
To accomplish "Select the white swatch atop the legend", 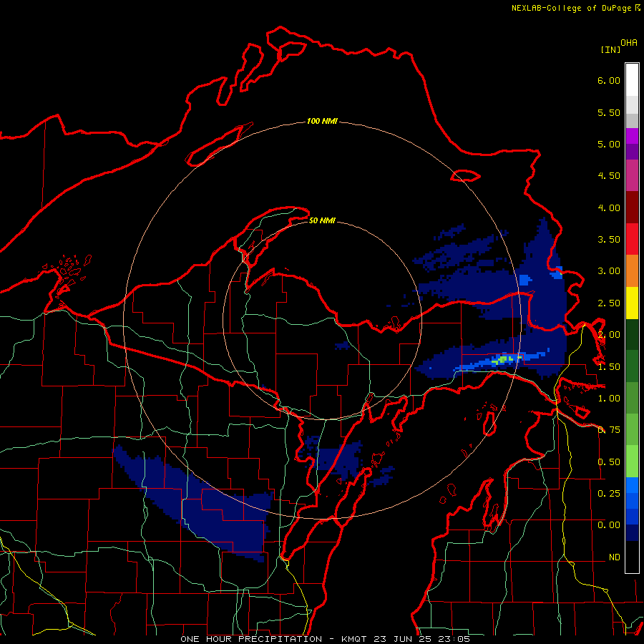I will tap(632, 80).
